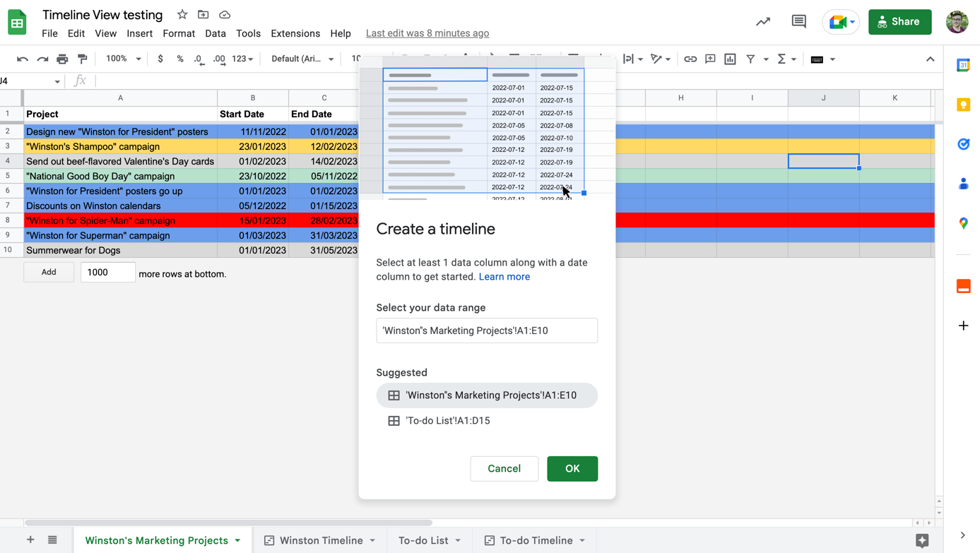Open the filter views dropdown arrow
This screenshot has width=980, height=553.
[766, 59]
